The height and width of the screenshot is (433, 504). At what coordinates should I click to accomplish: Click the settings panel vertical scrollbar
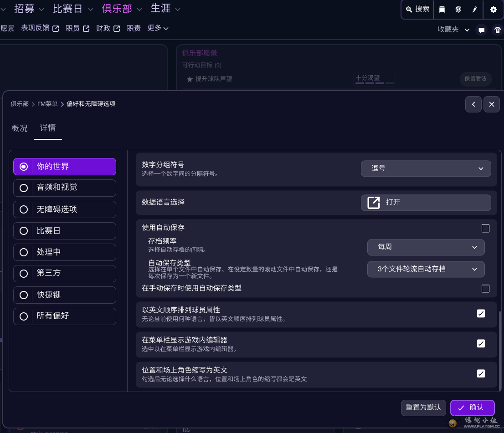[x=499, y=351]
